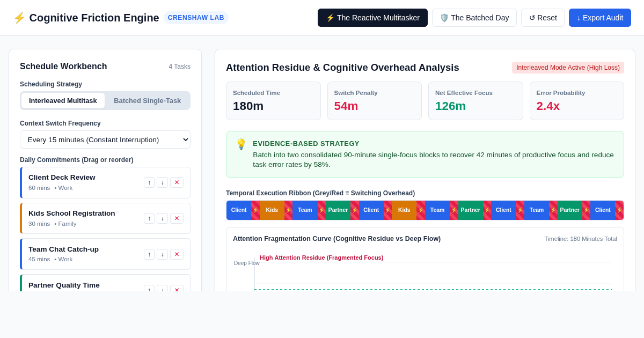Click the Daily Commitments (Drag or reorder) label

point(77,160)
